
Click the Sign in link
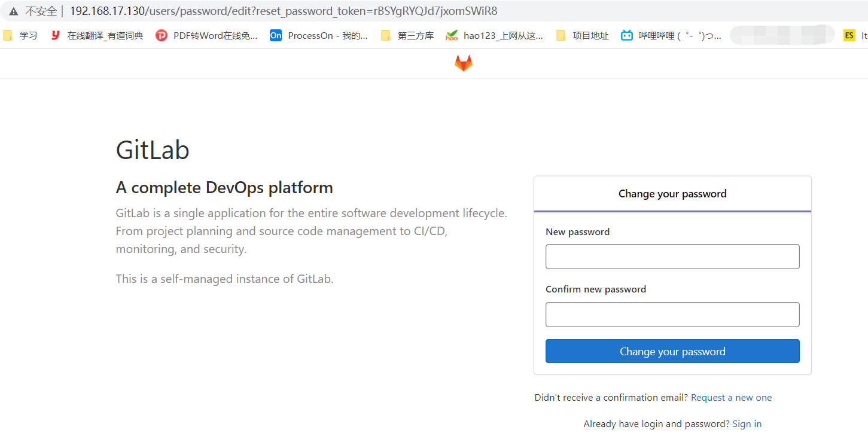click(747, 424)
